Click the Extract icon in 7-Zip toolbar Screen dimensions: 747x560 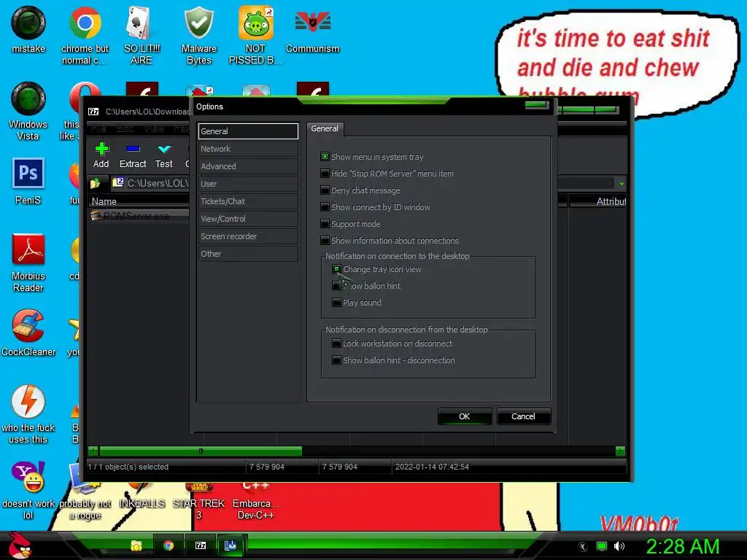(133, 155)
